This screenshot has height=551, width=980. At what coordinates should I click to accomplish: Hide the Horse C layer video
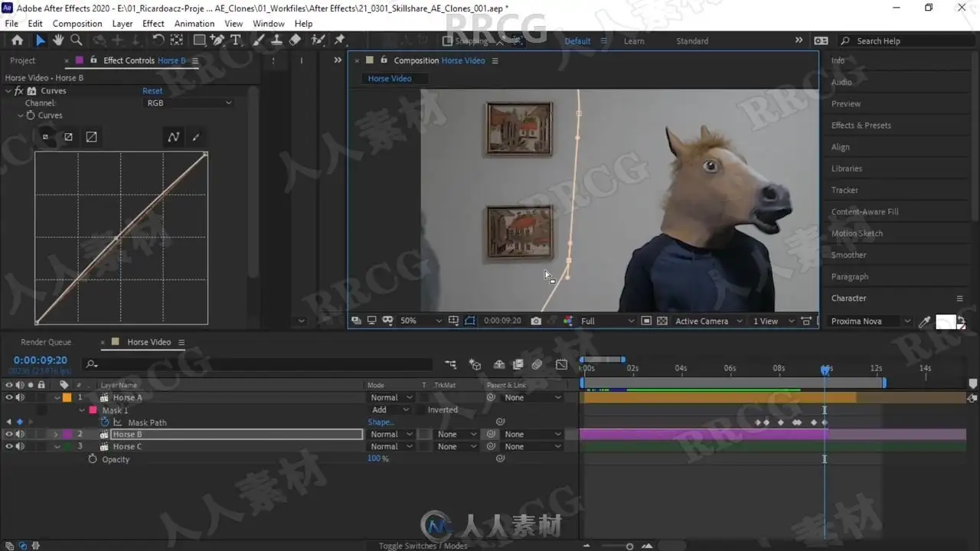[9, 446]
